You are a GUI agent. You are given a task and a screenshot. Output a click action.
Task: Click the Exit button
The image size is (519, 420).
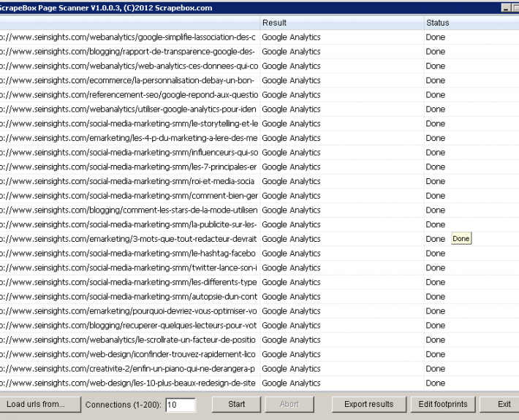point(504,404)
